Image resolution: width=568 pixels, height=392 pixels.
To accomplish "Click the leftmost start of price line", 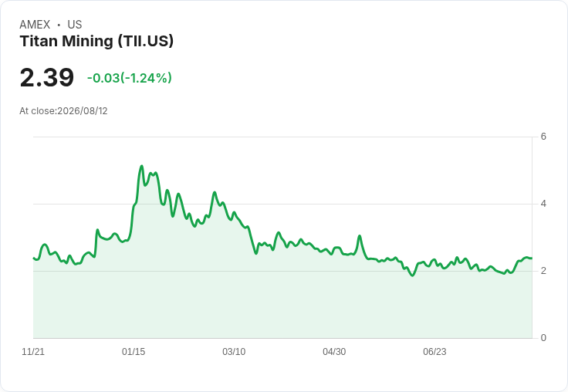I will (x=34, y=258).
